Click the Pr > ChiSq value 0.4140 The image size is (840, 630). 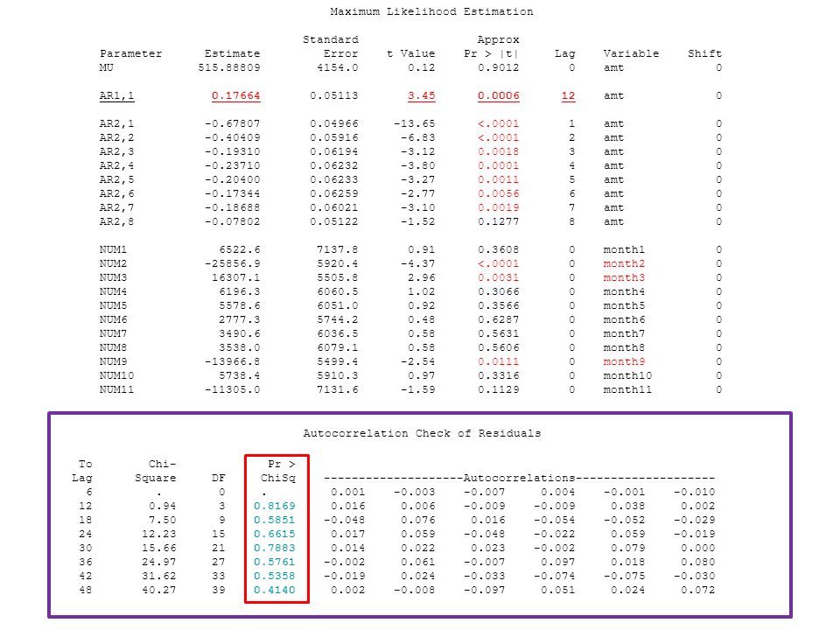click(275, 590)
